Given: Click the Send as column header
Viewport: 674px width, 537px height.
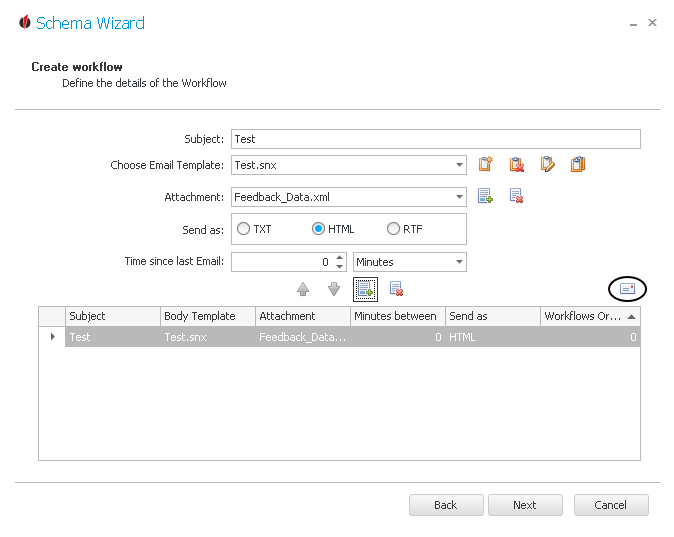Looking at the screenshot, I should (x=493, y=316).
